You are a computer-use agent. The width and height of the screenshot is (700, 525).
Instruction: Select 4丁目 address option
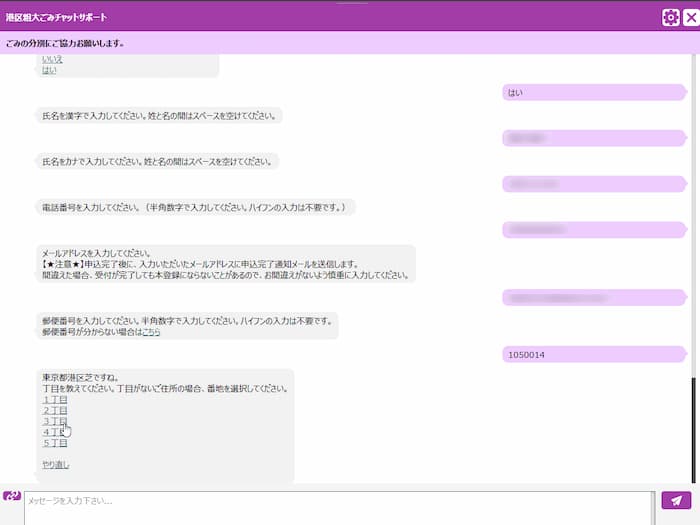[55, 432]
